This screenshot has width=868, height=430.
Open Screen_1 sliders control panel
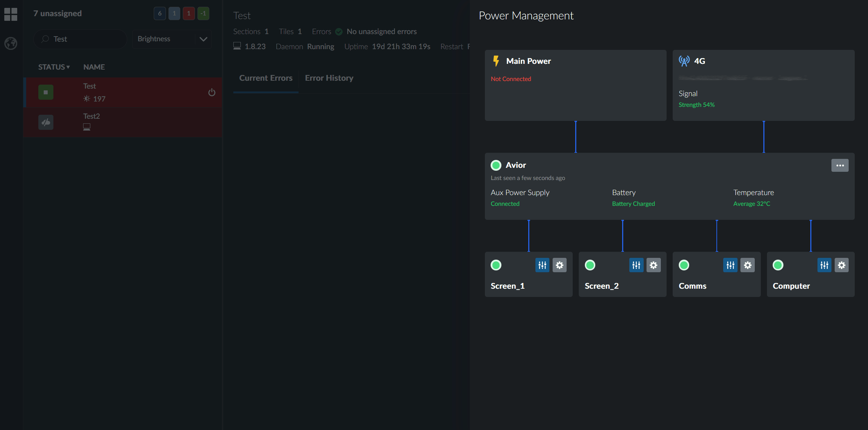pyautogui.click(x=542, y=265)
